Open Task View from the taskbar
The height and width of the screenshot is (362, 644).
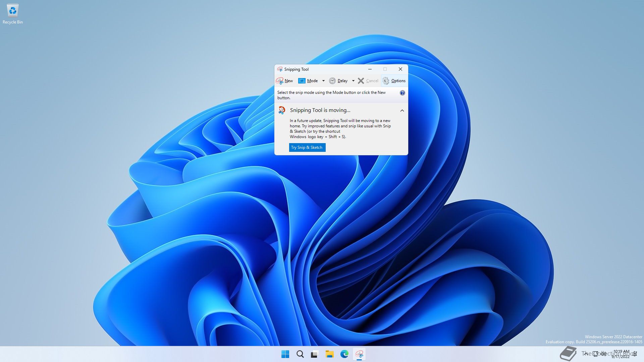point(315,354)
